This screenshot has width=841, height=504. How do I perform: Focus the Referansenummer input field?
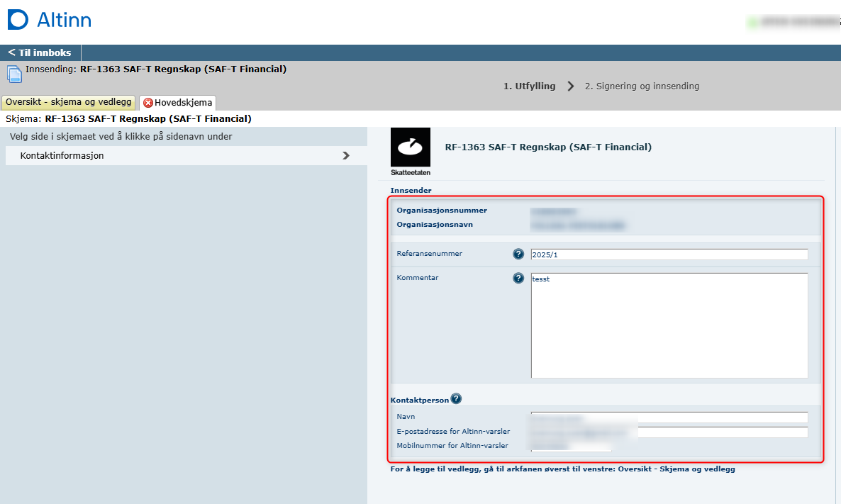(x=669, y=254)
